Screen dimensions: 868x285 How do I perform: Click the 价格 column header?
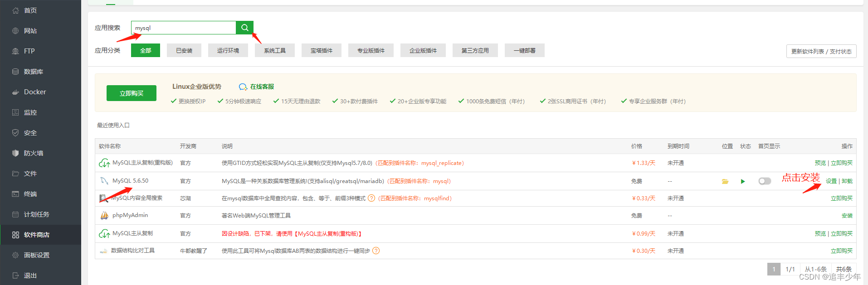637,146
